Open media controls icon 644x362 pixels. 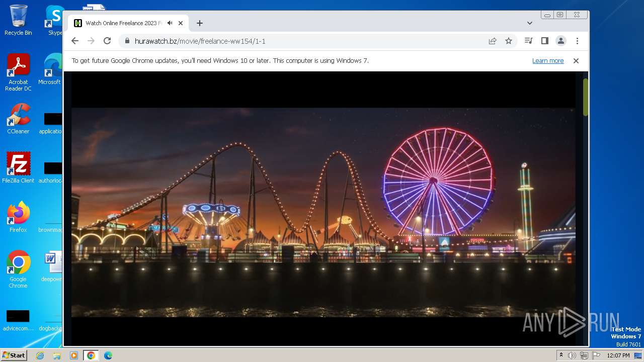(528, 41)
